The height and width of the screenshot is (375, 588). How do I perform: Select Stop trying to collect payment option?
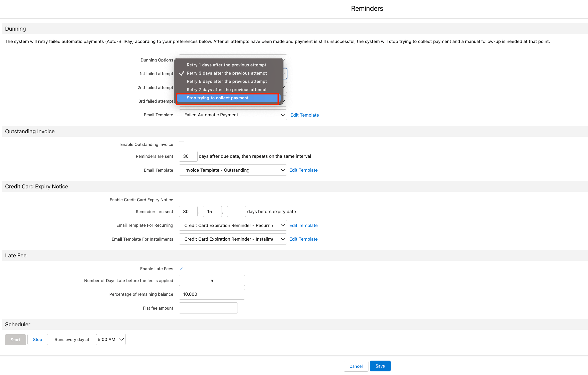coord(227,98)
